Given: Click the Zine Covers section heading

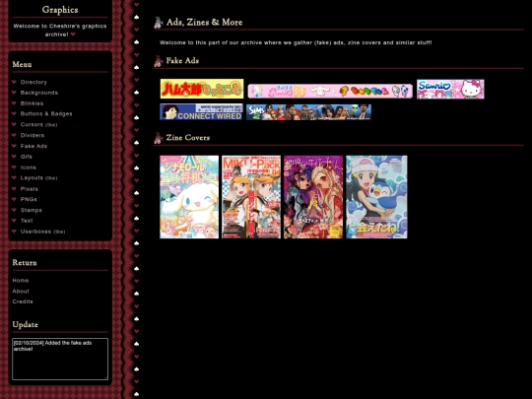Looking at the screenshot, I should tap(188, 137).
